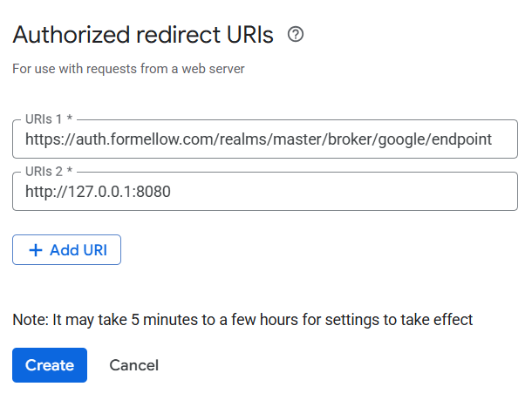Focus the URIs 1 input field
Viewport: 532px width, 407px height.
click(265, 139)
